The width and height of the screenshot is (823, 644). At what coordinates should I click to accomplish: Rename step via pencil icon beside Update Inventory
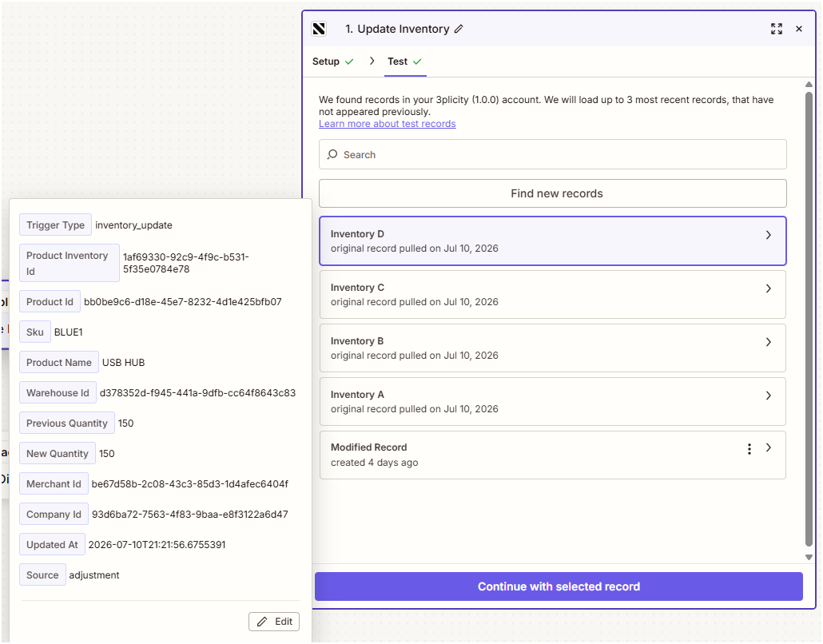pyautogui.click(x=459, y=29)
